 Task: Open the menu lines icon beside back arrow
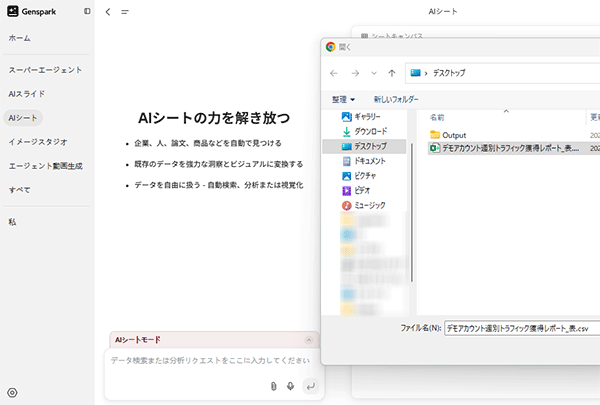(x=125, y=12)
